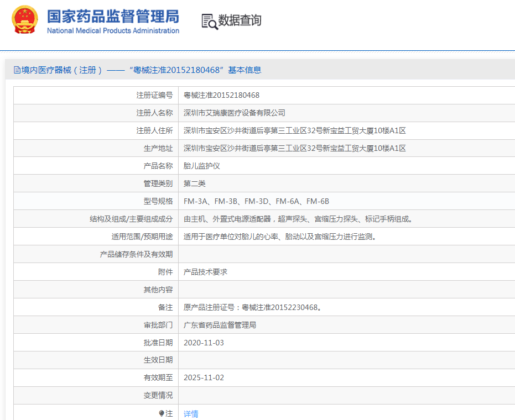Open the 数据查询 search icon

pyautogui.click(x=210, y=22)
